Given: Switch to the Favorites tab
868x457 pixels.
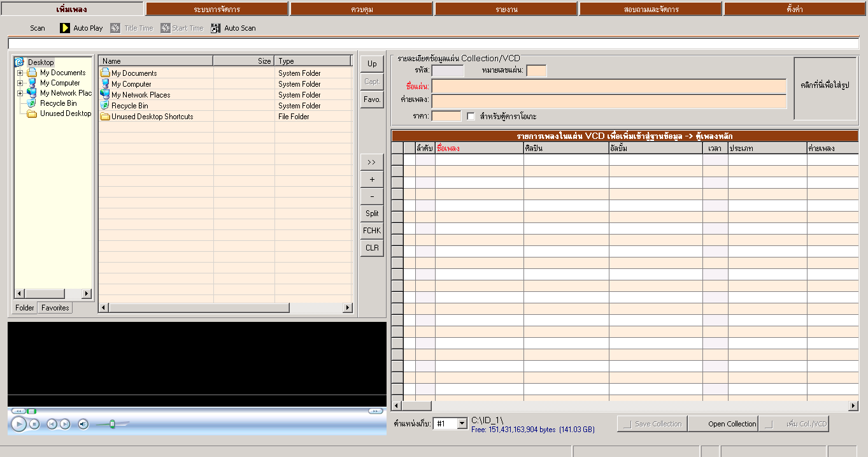Looking at the screenshot, I should tap(55, 308).
